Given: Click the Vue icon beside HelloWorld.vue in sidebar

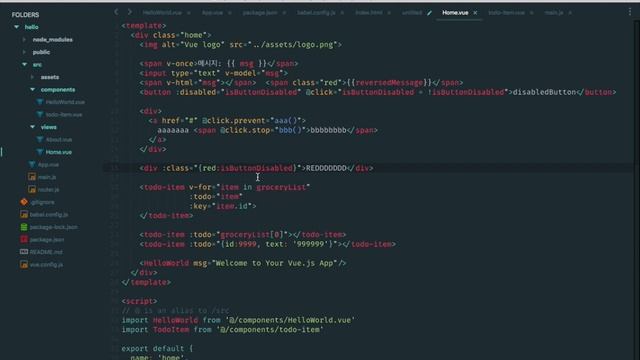Looking at the screenshot, I should 40,102.
